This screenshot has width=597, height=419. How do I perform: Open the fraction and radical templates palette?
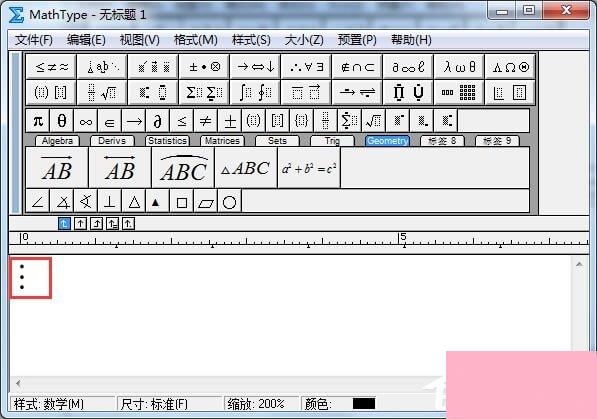(102, 92)
